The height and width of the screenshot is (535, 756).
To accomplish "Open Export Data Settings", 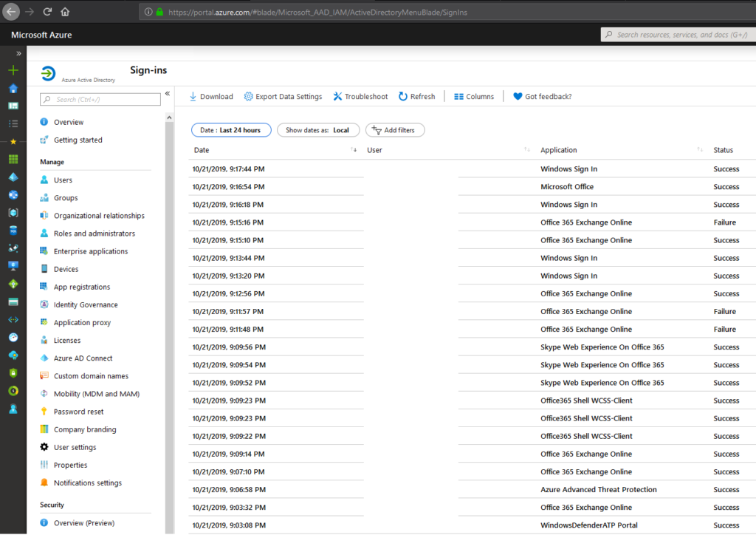I will (x=283, y=97).
